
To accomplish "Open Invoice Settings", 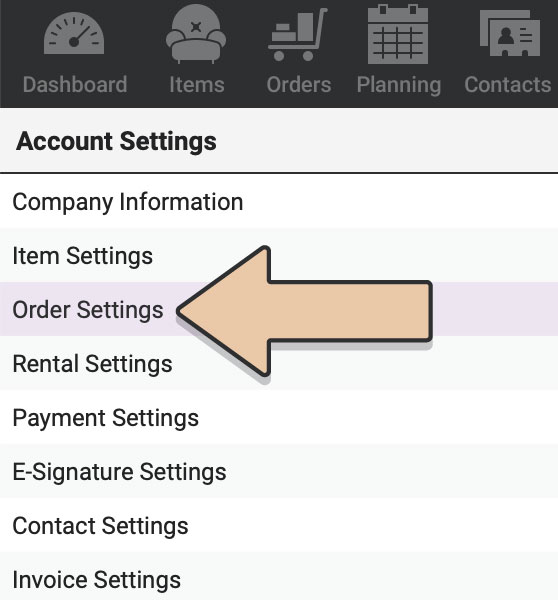I will coord(279,576).
